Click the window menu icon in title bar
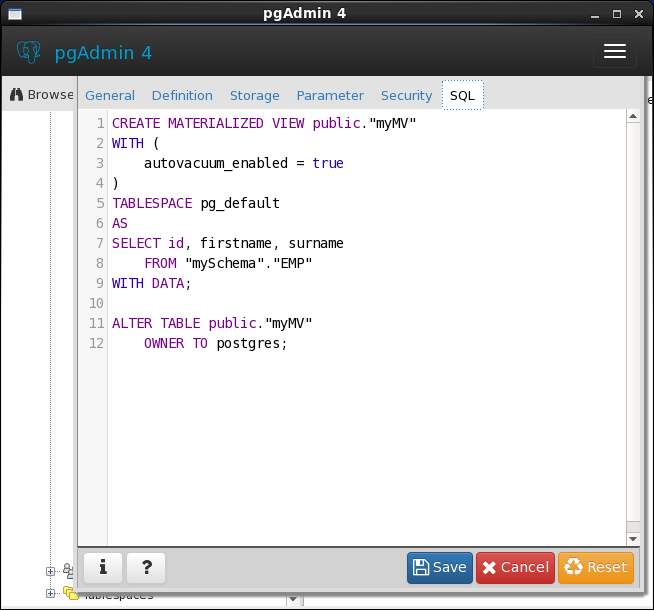Viewport: 654px width, 610px height. pos(15,14)
